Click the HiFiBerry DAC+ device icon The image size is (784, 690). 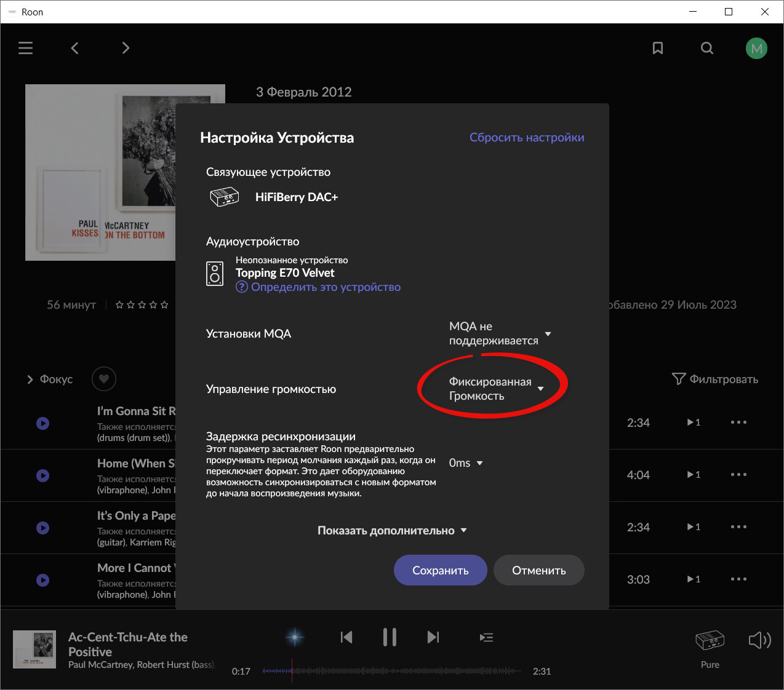pos(224,197)
